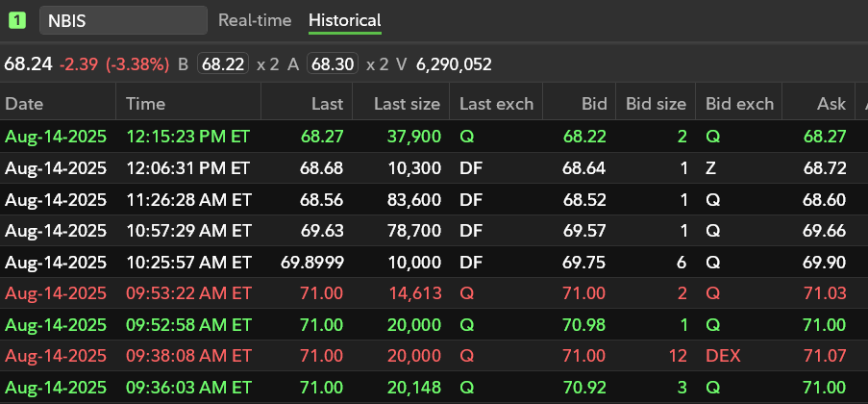The height and width of the screenshot is (404, 868).
Task: Click ask price 69.66
Action: point(825,230)
